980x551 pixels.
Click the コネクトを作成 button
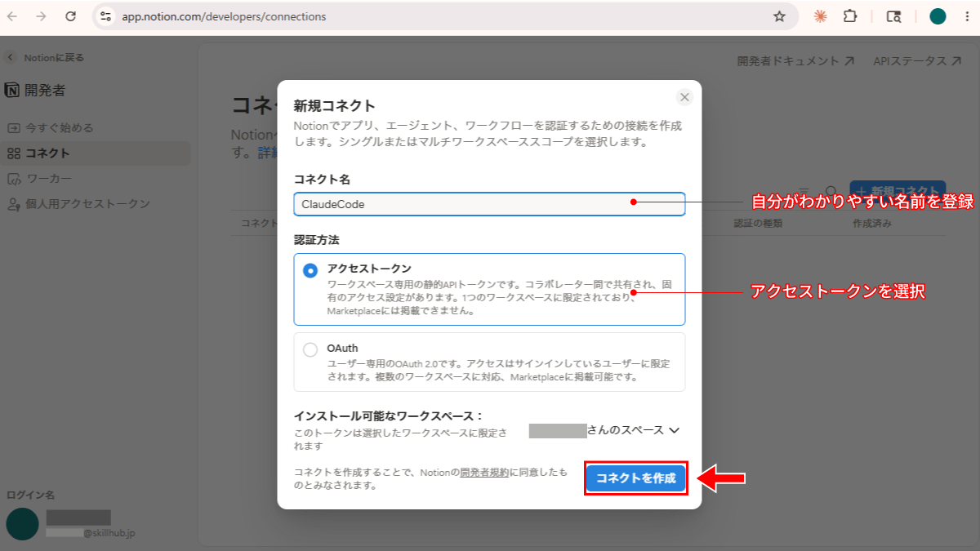pos(636,478)
